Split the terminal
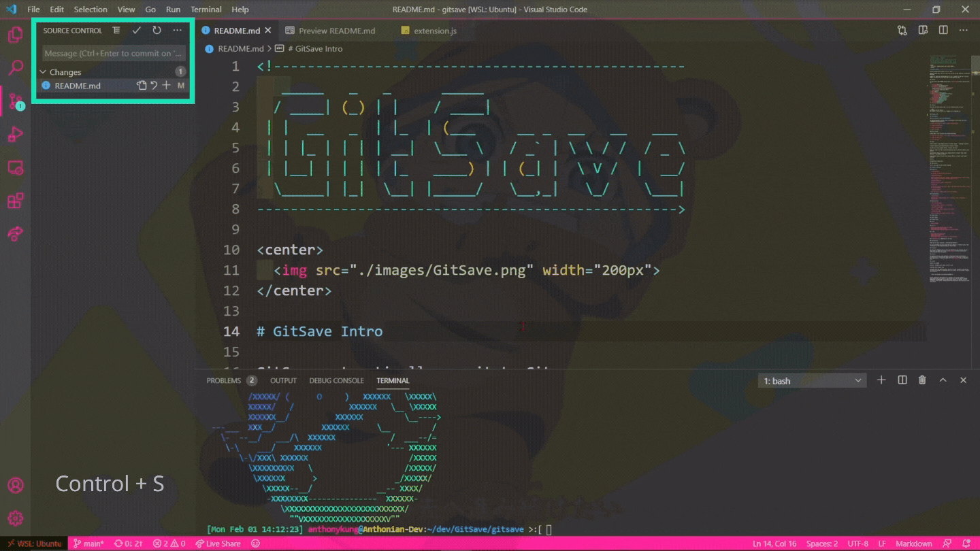Screen dimensions: 980x551 click(902, 380)
